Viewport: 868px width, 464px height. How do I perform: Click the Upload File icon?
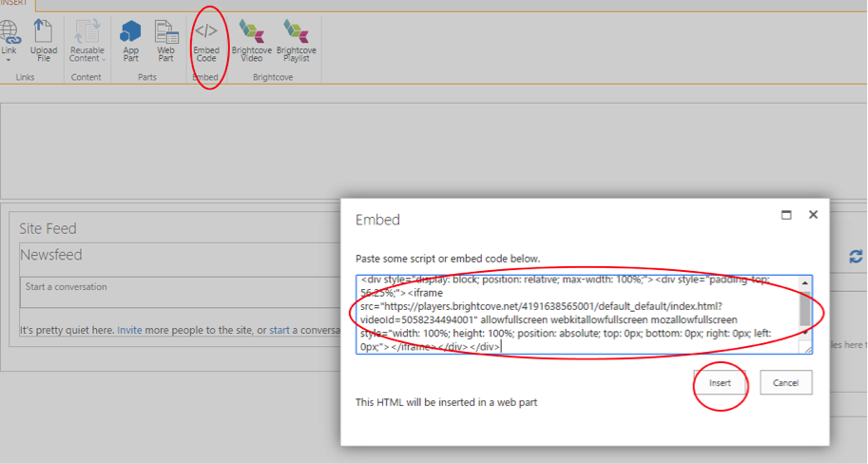click(x=44, y=40)
